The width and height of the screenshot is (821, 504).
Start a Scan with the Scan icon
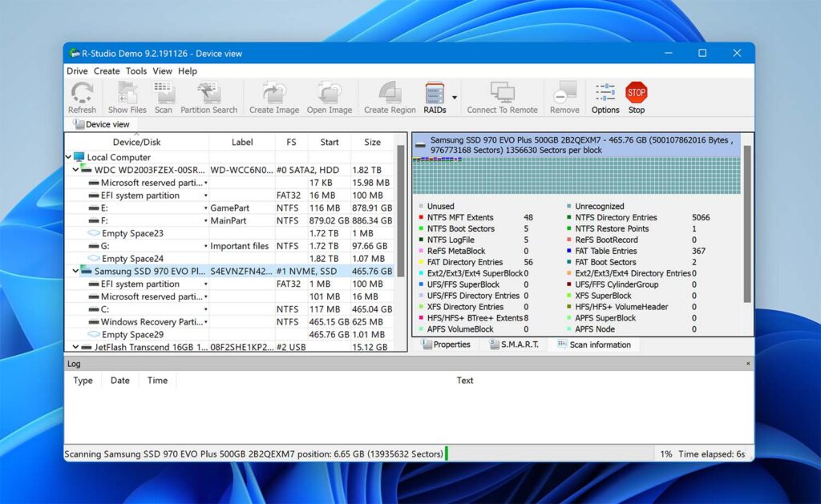(x=164, y=92)
